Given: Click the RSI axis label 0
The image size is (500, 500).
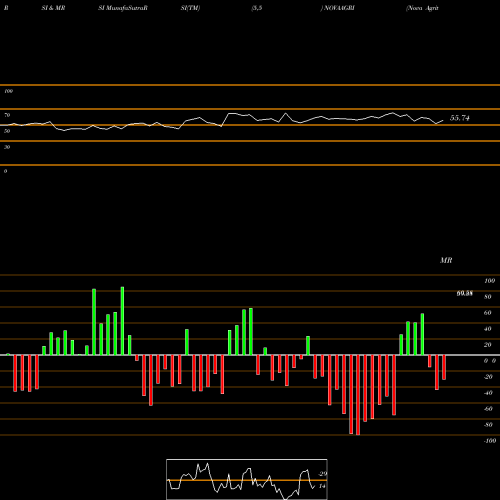Looking at the screenshot, I should 5,171.
